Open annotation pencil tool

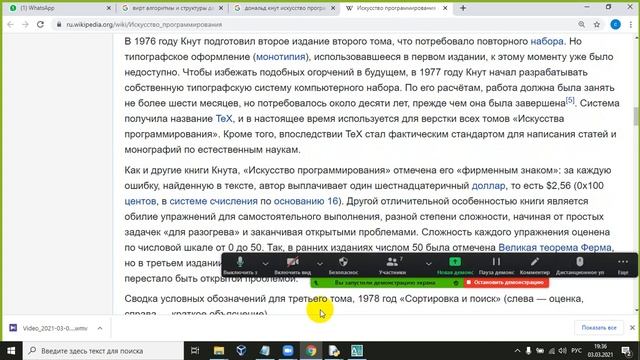click(x=535, y=265)
